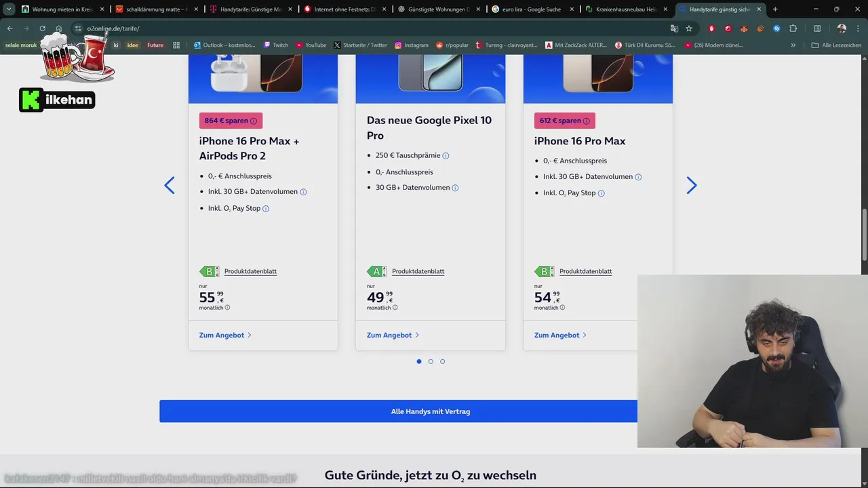Show next phone offers with right arrow
The height and width of the screenshot is (488, 868).
pyautogui.click(x=691, y=185)
